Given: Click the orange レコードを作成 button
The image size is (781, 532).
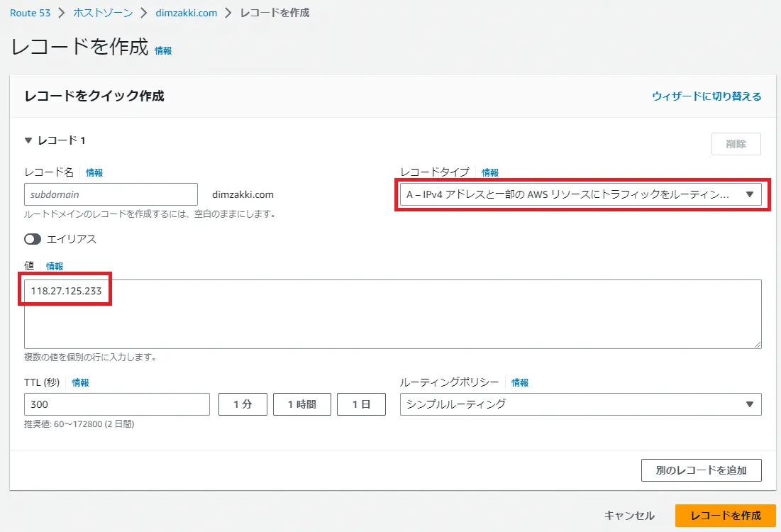Looking at the screenshot, I should tap(725, 516).
